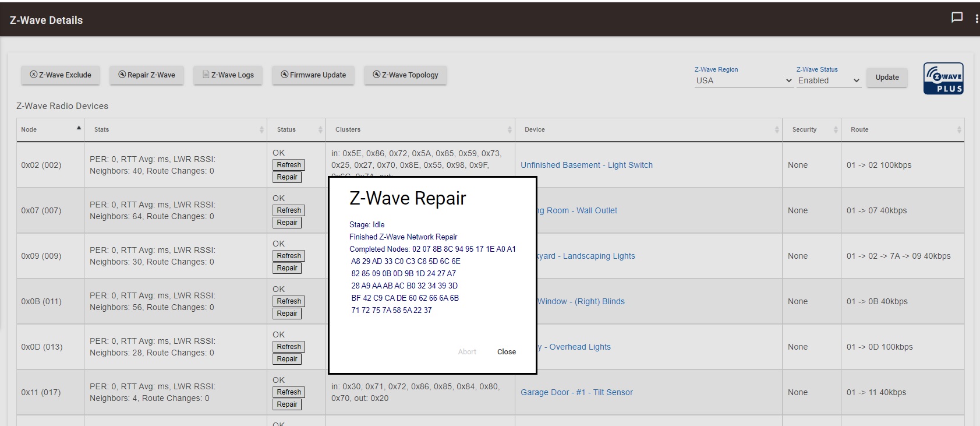Select 'Finished Z-Wave Network Repair' text
980x426 pixels.
pyautogui.click(x=403, y=237)
